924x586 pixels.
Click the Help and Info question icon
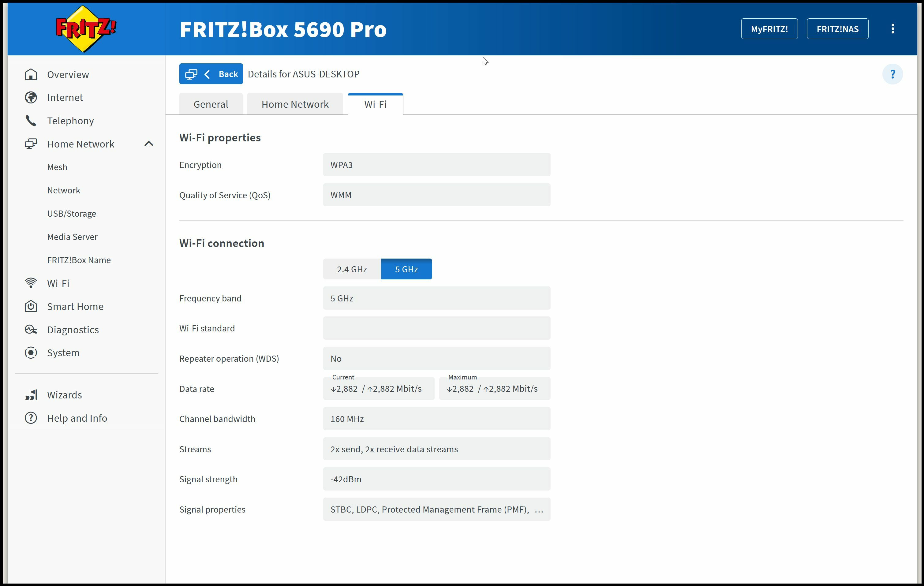click(31, 418)
